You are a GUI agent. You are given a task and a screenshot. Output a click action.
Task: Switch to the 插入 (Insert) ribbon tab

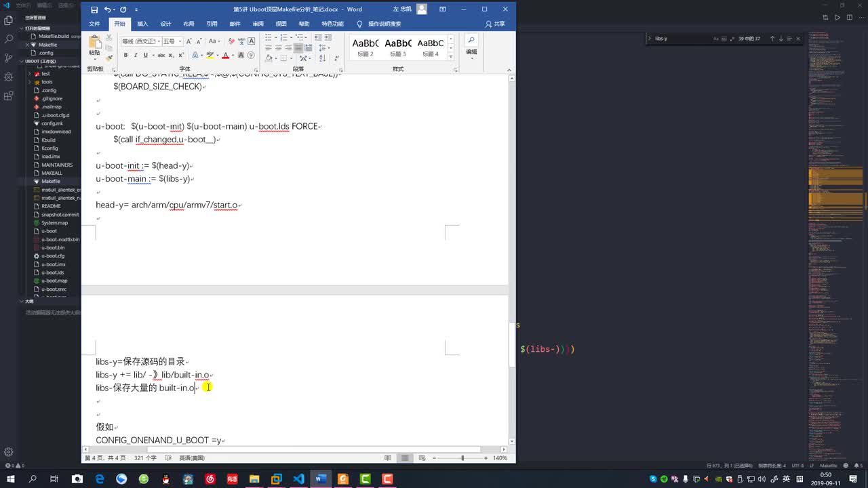[142, 24]
